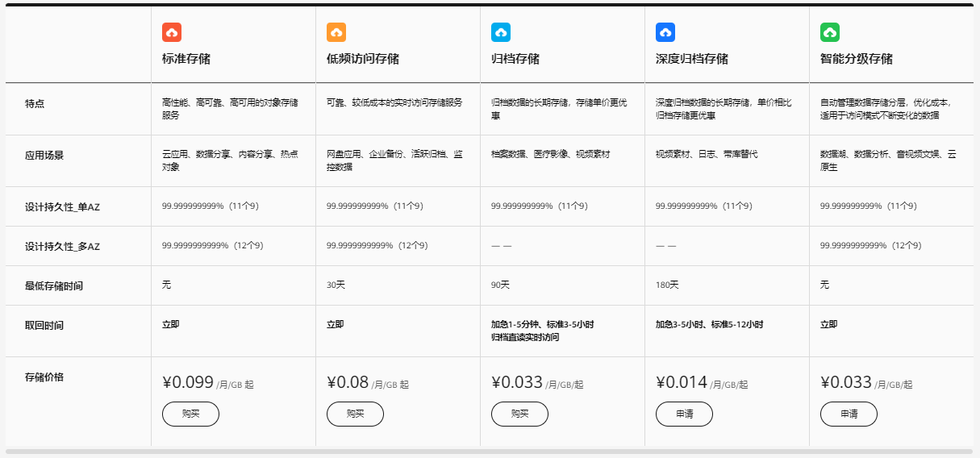This screenshot has height=458, width=980.
Task: Click 视频素材、日志、带库替代 scenario cell
Action: (x=707, y=154)
